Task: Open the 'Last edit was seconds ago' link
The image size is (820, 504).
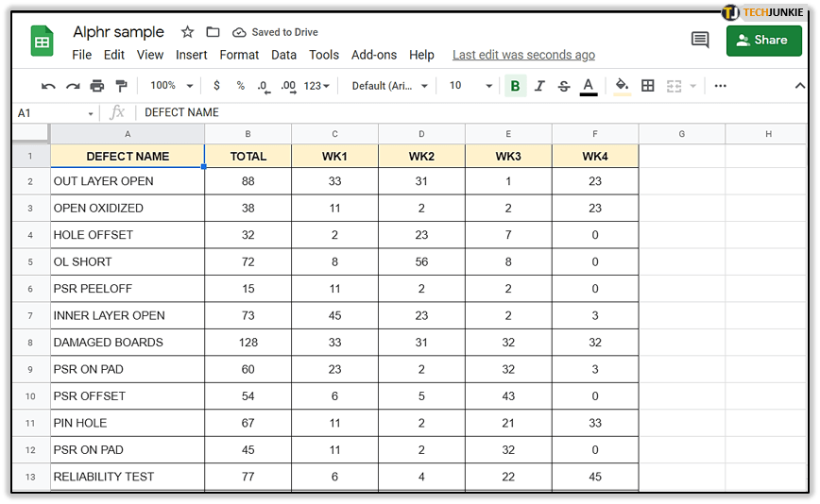Action: 523,55
